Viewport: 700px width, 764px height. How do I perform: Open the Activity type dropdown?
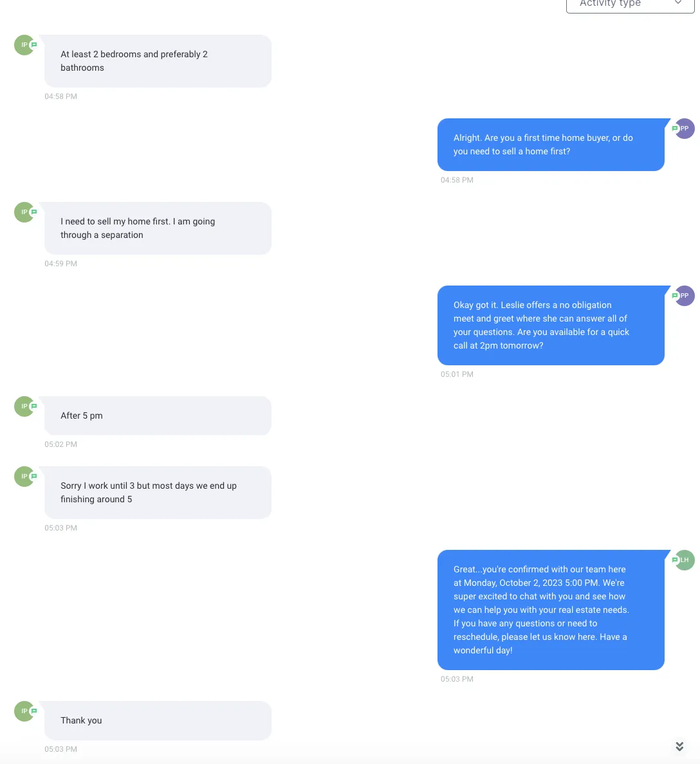pos(630,5)
